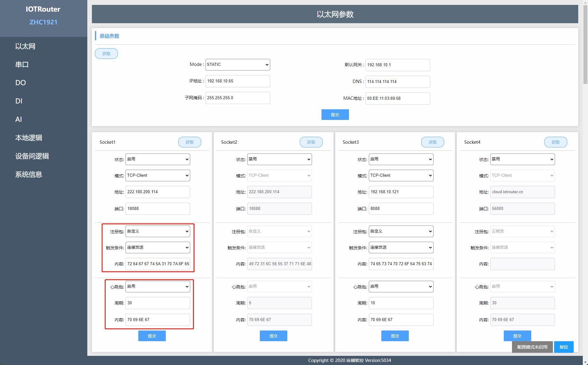
Task: Toggle Socket1 心跳包 enable dropdown
Action: (158, 287)
